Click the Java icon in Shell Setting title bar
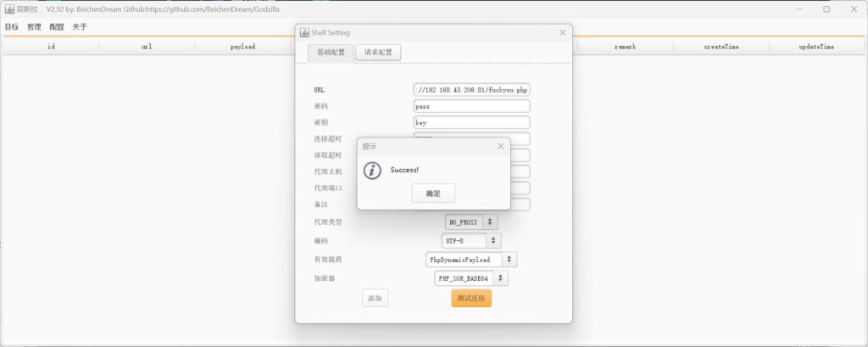Image resolution: width=868 pixels, height=347 pixels. [x=303, y=32]
